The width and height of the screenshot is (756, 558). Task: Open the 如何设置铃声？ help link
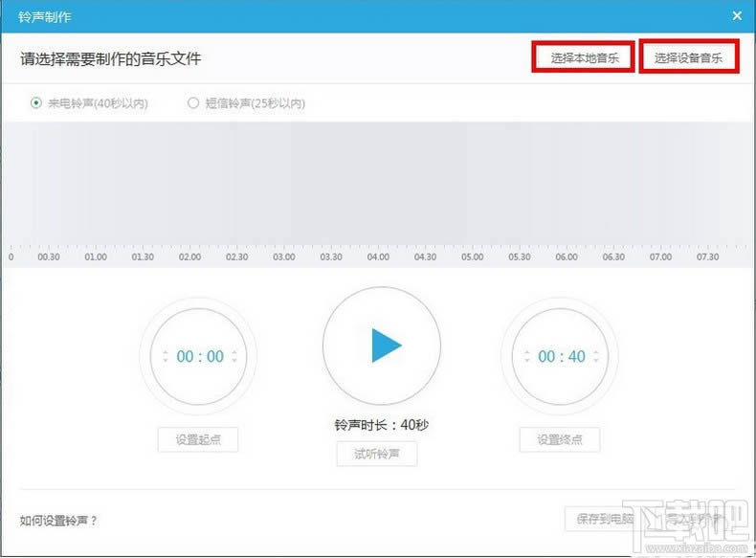coord(58,521)
